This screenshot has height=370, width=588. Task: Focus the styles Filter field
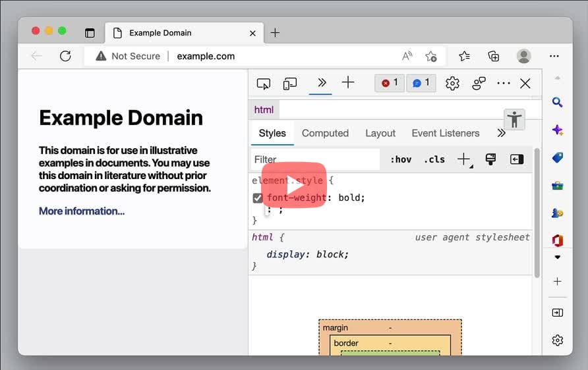pos(315,159)
